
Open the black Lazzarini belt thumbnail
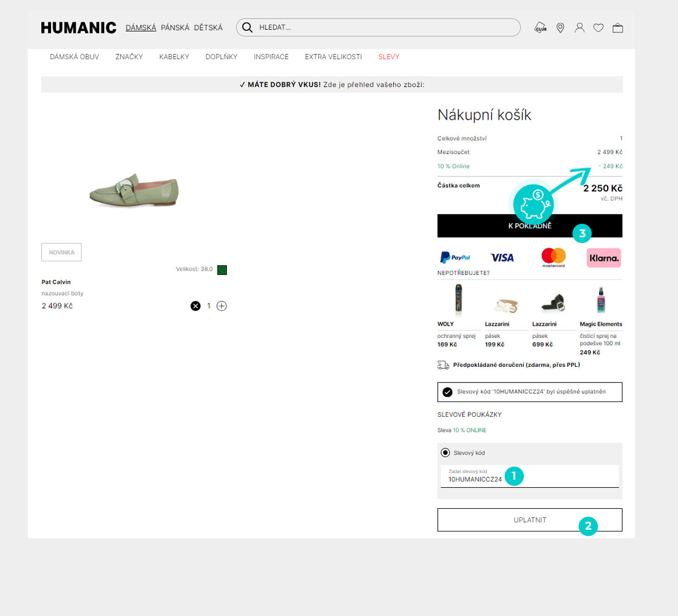pos(553,303)
